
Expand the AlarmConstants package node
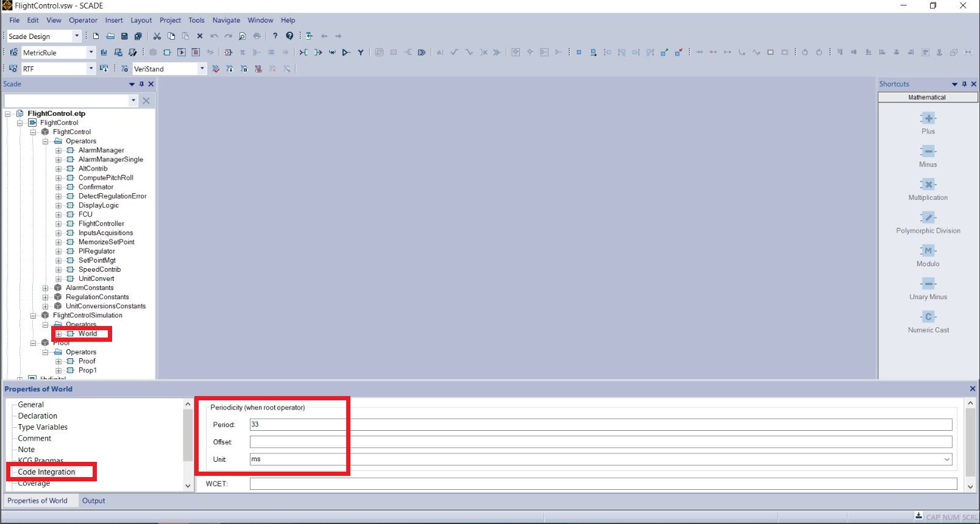pyautogui.click(x=46, y=288)
